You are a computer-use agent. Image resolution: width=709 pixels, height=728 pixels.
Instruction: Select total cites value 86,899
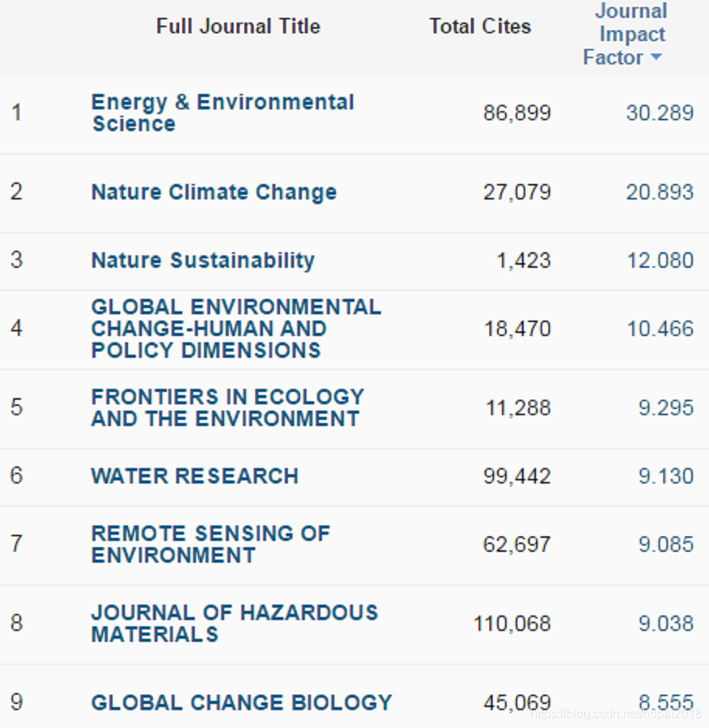pos(517,113)
